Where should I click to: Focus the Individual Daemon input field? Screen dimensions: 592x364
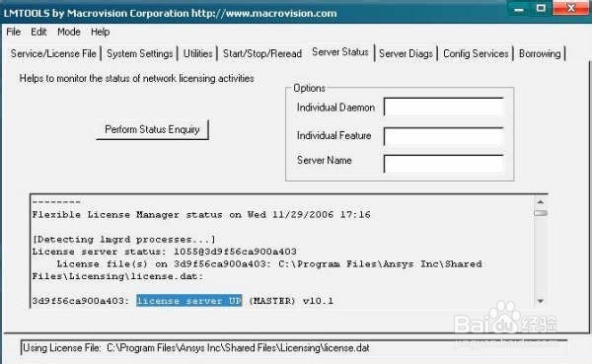pyautogui.click(x=444, y=108)
